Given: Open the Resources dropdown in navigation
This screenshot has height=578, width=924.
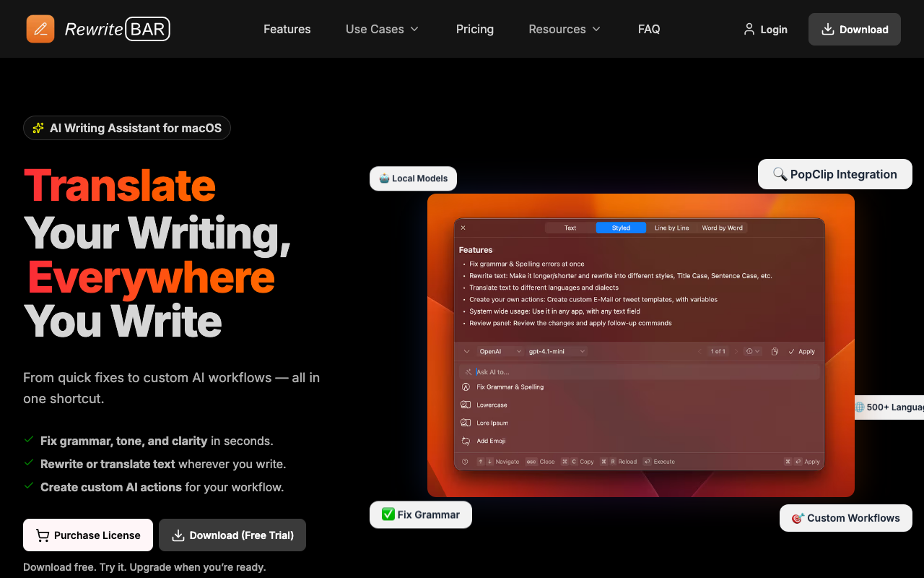Looking at the screenshot, I should point(565,29).
